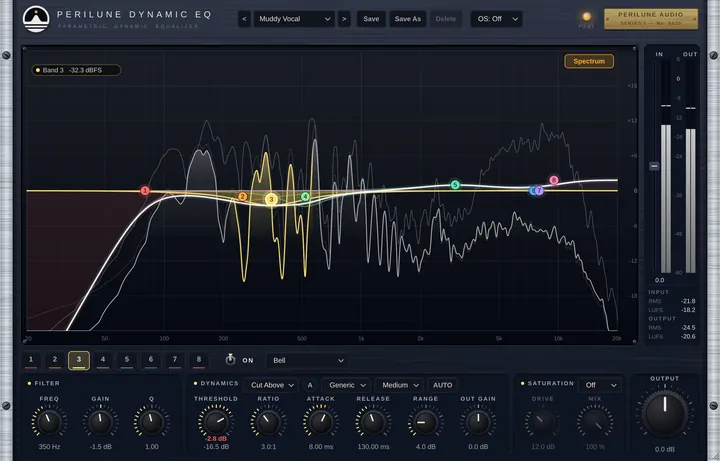Open the OS: Off oversampling dropdown

click(496, 19)
